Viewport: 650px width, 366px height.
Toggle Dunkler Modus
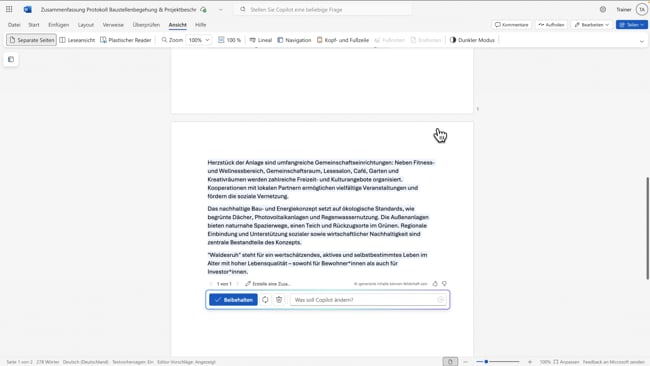[x=472, y=40]
